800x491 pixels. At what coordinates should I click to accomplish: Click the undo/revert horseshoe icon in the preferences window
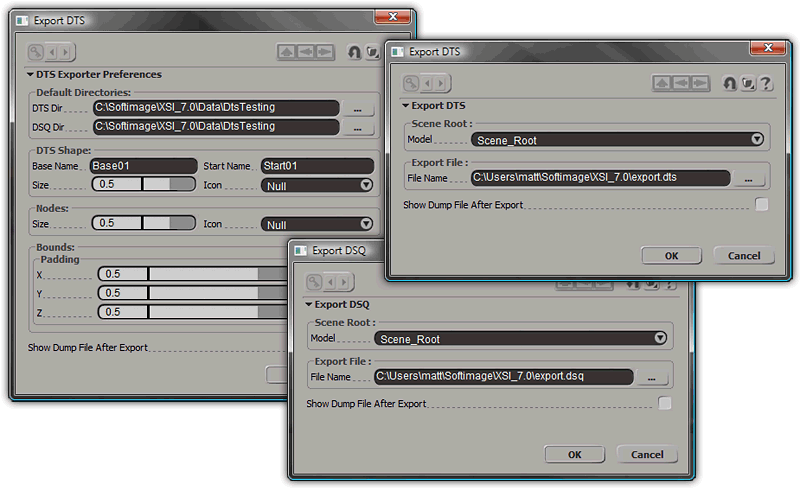coord(354,51)
